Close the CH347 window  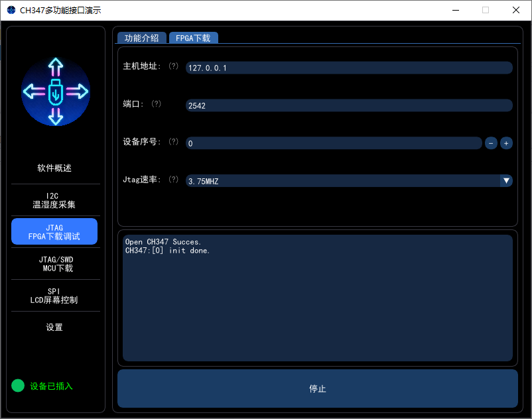point(515,10)
